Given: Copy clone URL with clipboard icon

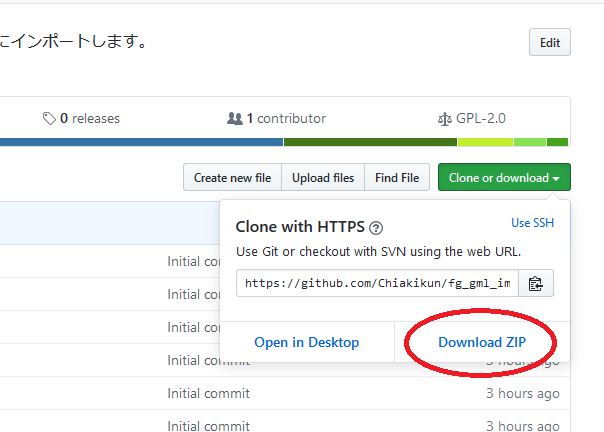Looking at the screenshot, I should click(x=536, y=283).
